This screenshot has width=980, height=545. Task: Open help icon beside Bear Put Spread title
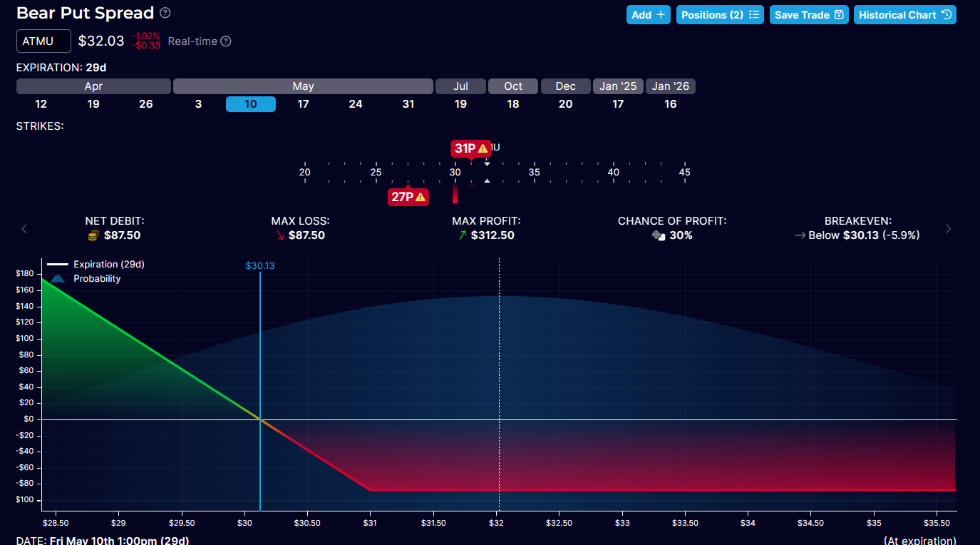pyautogui.click(x=165, y=13)
